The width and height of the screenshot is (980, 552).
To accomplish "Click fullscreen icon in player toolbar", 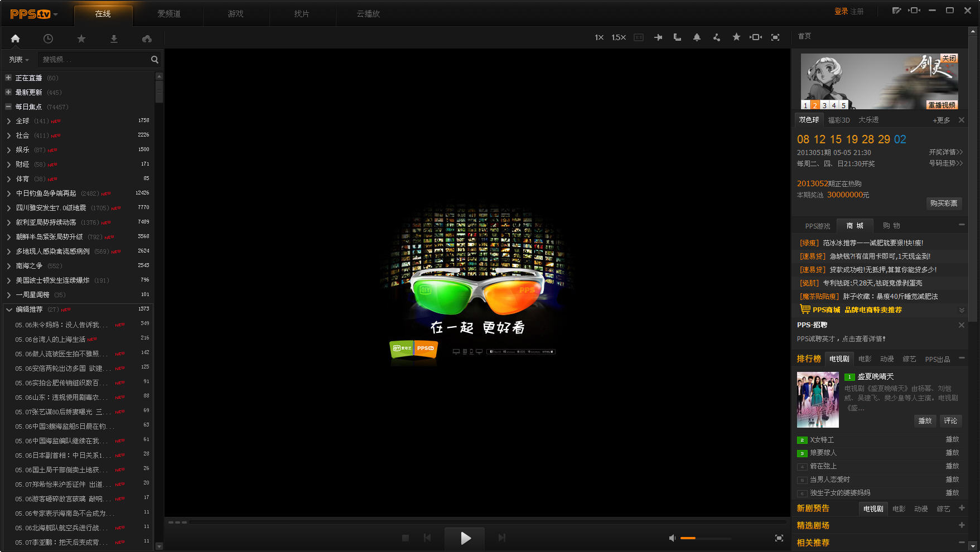I will click(x=775, y=37).
